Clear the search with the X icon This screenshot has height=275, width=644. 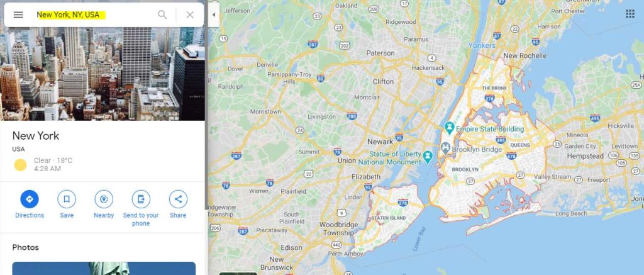pos(190,15)
